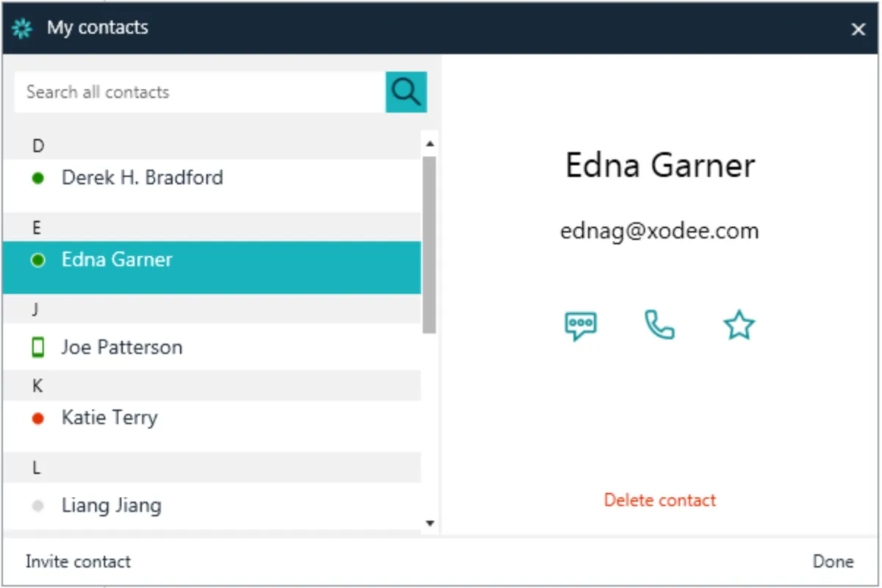
Task: Click Katie Terry's red busy status dot
Action: coord(38,418)
